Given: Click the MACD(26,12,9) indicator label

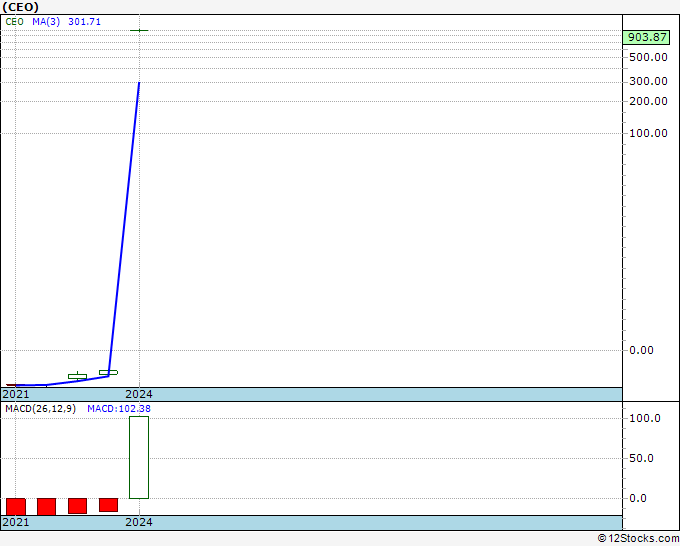Looking at the screenshot, I should [x=39, y=409].
